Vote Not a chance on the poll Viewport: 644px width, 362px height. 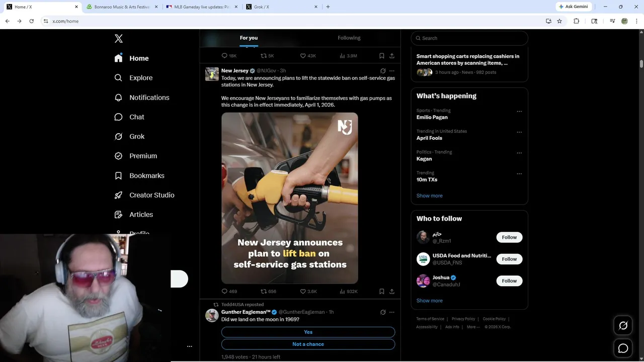[308, 344]
